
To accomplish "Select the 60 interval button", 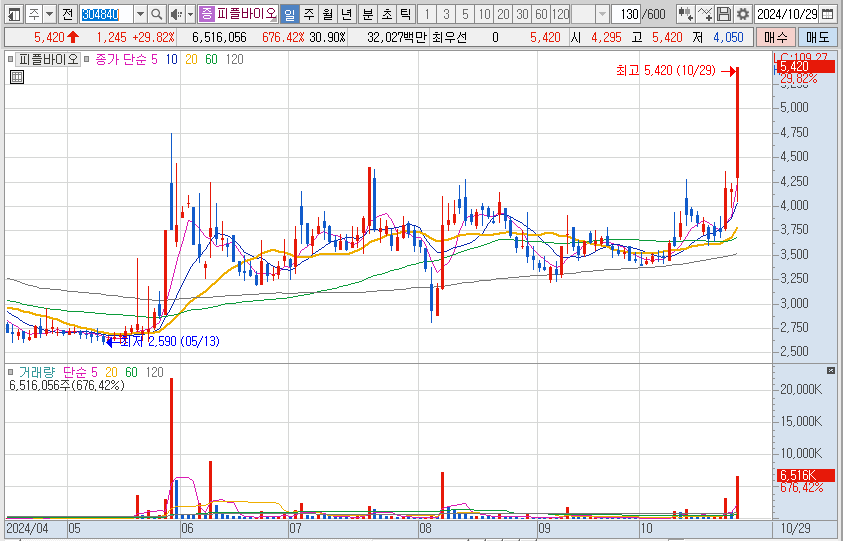I will click(x=541, y=14).
